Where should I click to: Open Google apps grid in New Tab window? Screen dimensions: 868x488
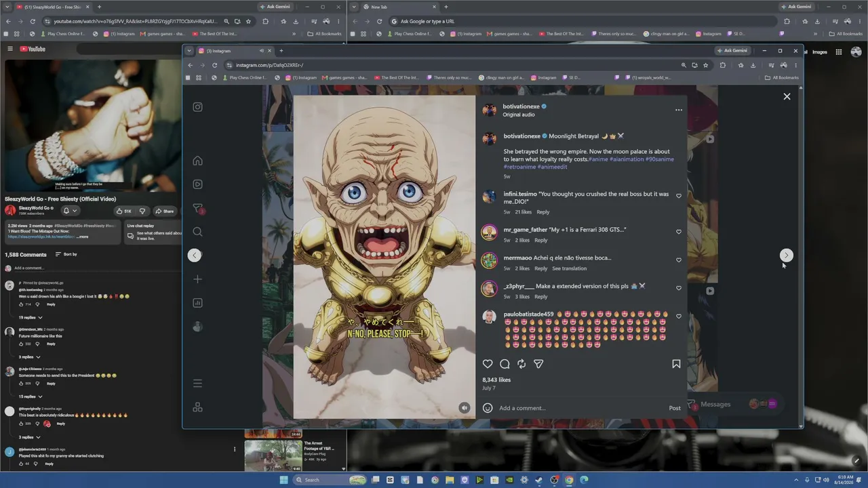(839, 52)
